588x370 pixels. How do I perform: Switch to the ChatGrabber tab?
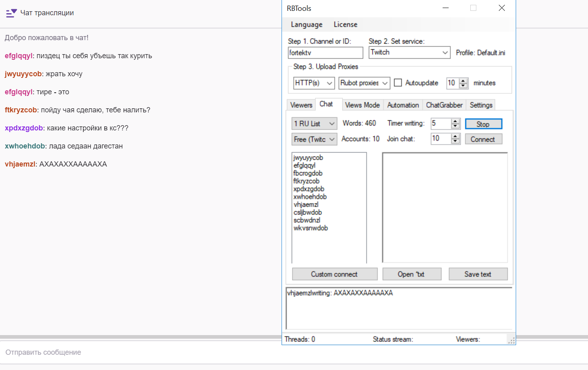pos(444,105)
